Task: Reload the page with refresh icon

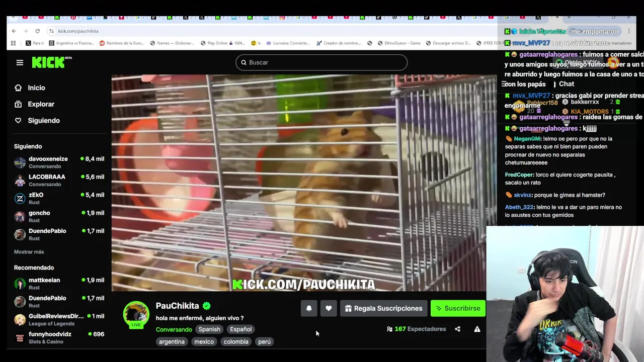Action: pos(37,31)
